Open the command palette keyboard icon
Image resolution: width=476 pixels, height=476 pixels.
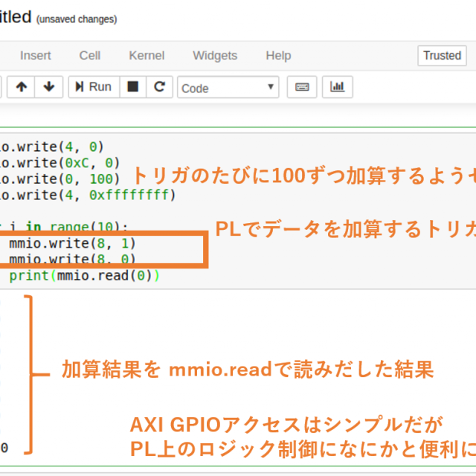click(302, 87)
